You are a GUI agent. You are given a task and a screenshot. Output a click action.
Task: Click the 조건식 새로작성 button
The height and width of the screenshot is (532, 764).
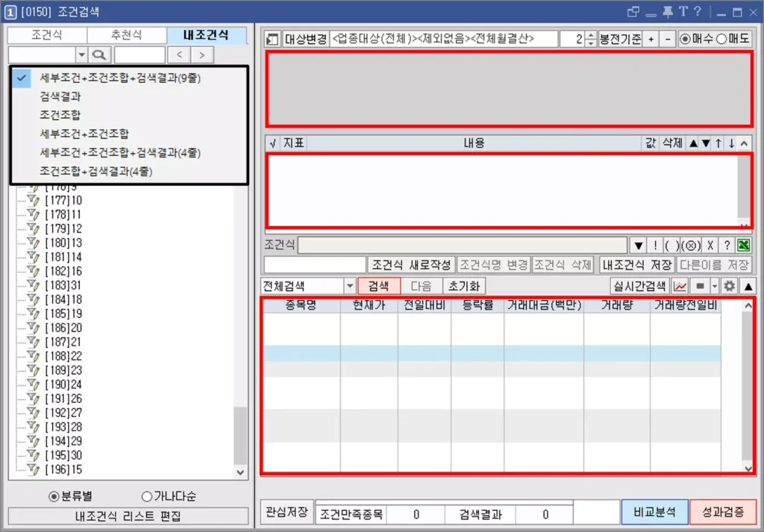tap(411, 265)
